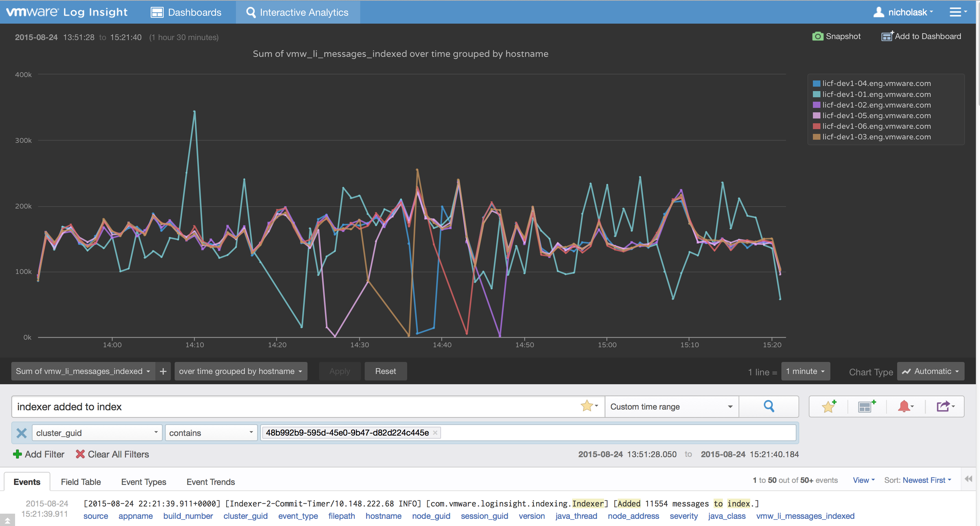Open the Interactive Analytics tab

[x=298, y=12]
